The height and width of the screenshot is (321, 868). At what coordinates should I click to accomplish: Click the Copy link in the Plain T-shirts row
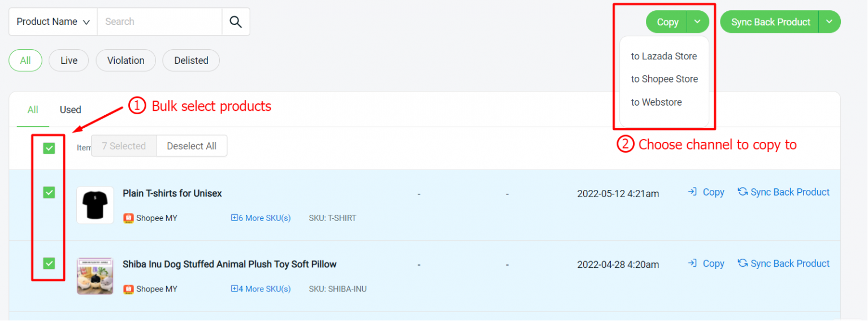coord(706,192)
